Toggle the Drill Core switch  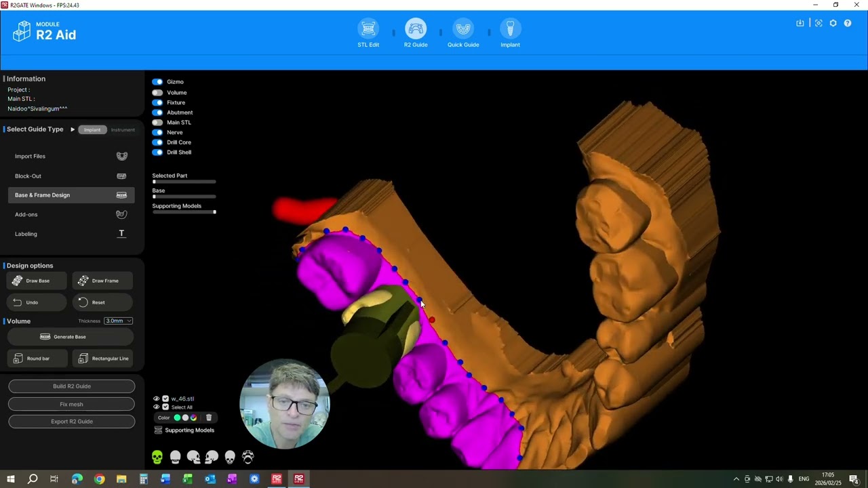157,142
